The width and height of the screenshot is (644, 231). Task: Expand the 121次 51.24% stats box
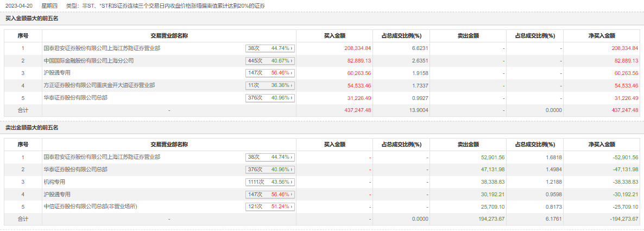[270, 207]
